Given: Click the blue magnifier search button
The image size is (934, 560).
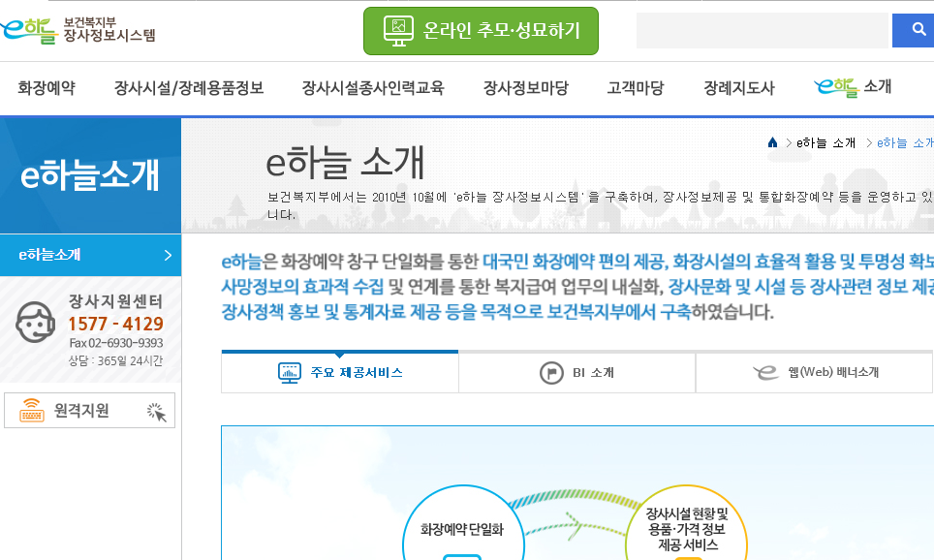Looking at the screenshot, I should pyautogui.click(x=914, y=30).
